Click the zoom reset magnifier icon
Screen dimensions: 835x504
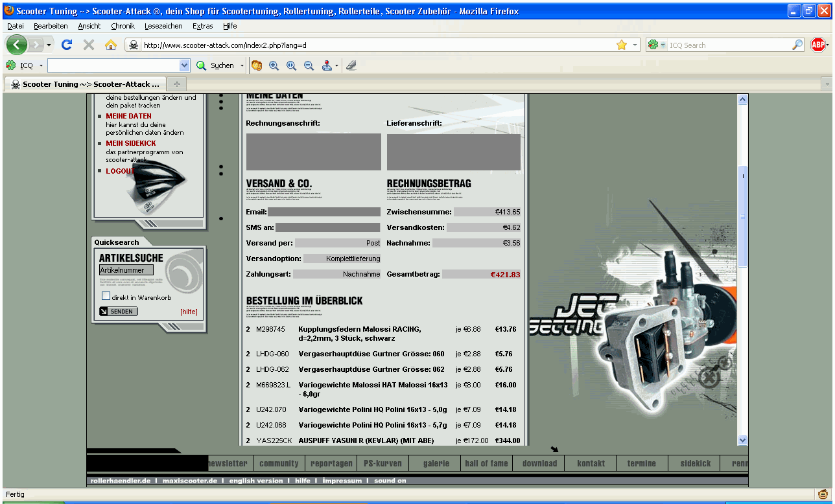coord(291,65)
